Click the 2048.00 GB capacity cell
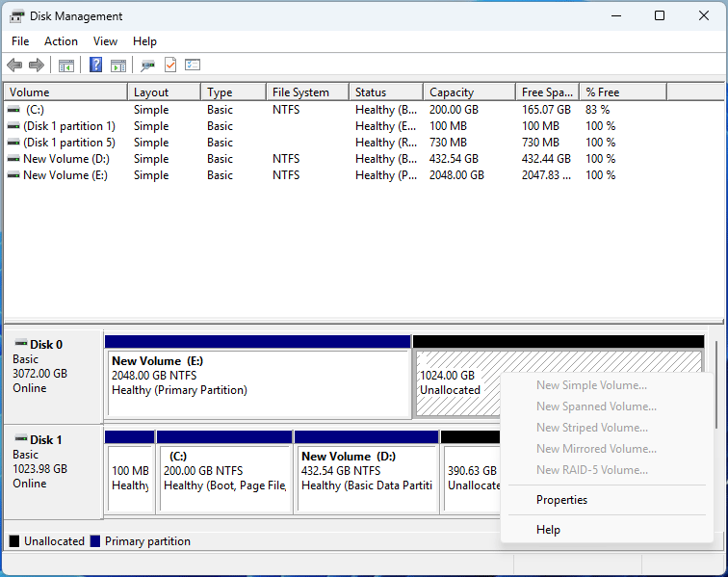The height and width of the screenshot is (577, 728). point(456,175)
